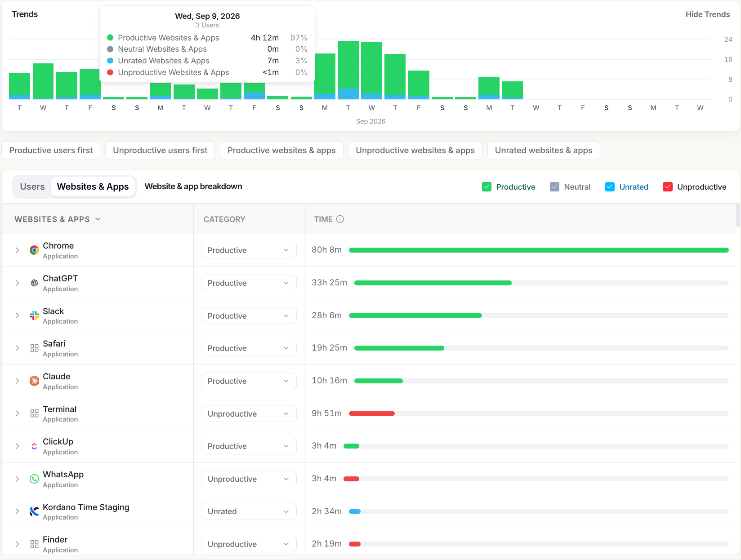Toggle the Neutral legend checkbox
This screenshot has height=560, width=741.
555,187
